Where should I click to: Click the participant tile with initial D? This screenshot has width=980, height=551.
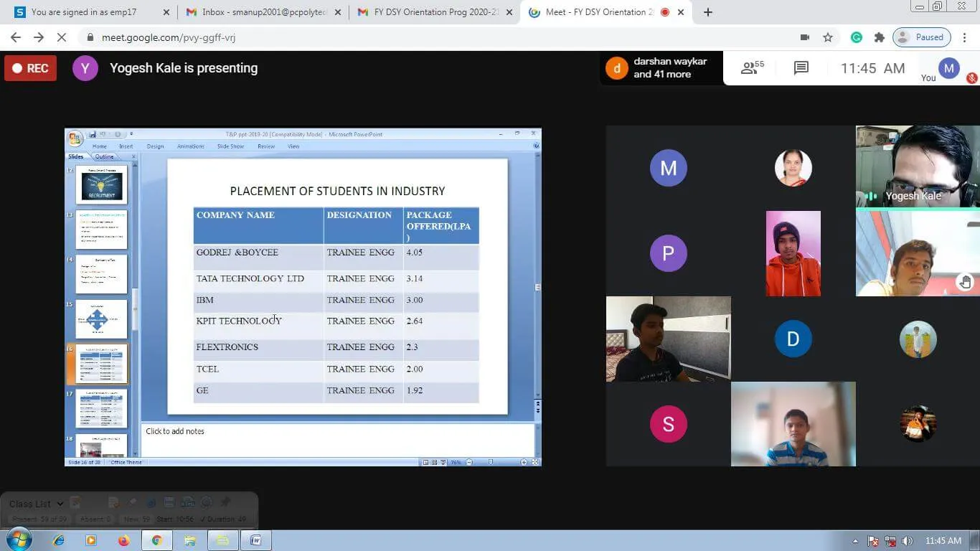(793, 339)
